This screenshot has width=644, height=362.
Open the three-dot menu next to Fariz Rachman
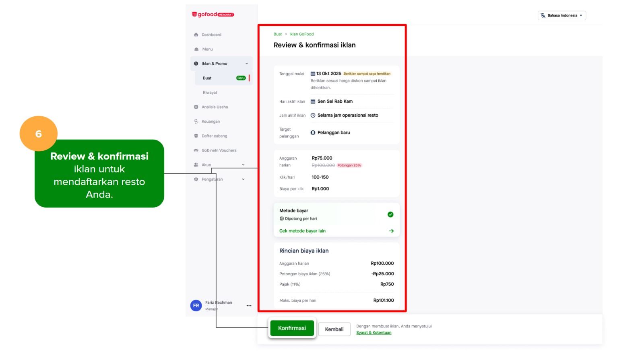tap(249, 306)
